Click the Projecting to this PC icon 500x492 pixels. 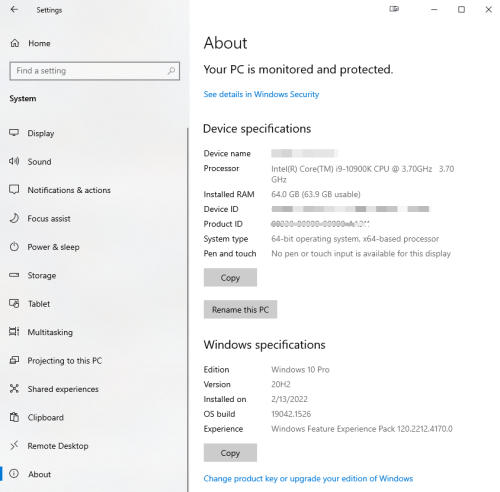tap(14, 360)
